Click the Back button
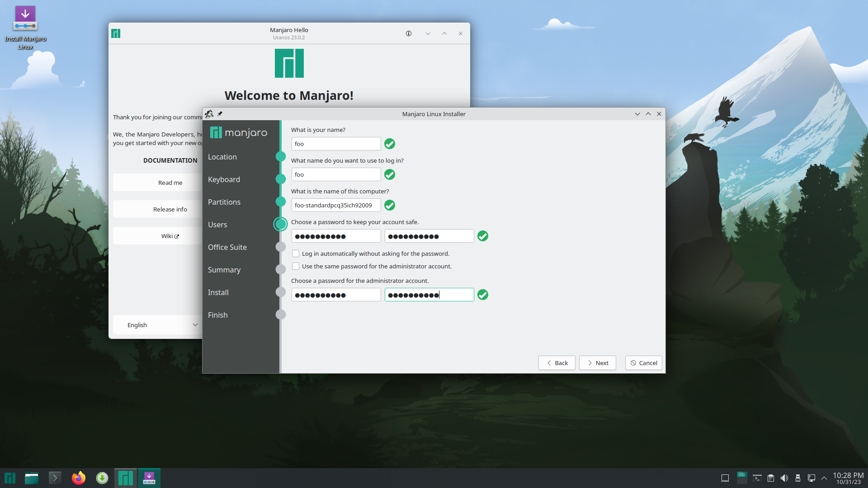Image resolution: width=868 pixels, height=488 pixels. pyautogui.click(x=557, y=363)
